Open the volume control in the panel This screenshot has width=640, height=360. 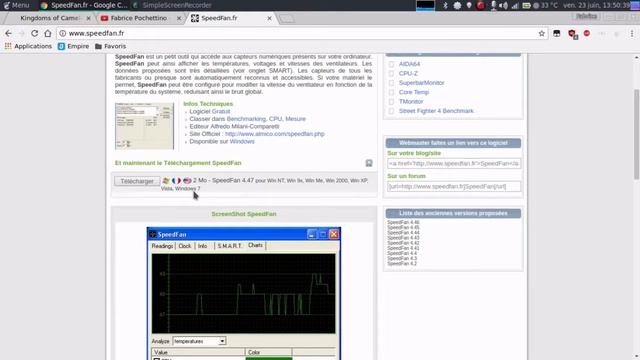click(504, 5)
